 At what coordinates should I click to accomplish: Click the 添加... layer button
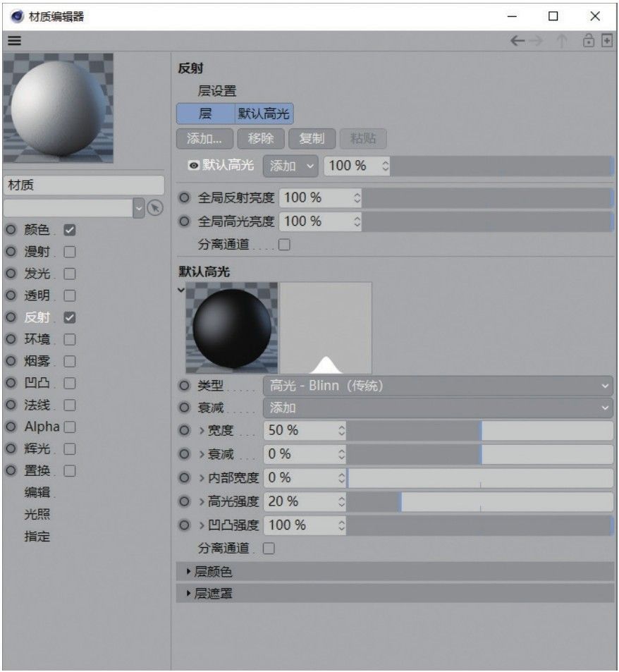point(204,138)
